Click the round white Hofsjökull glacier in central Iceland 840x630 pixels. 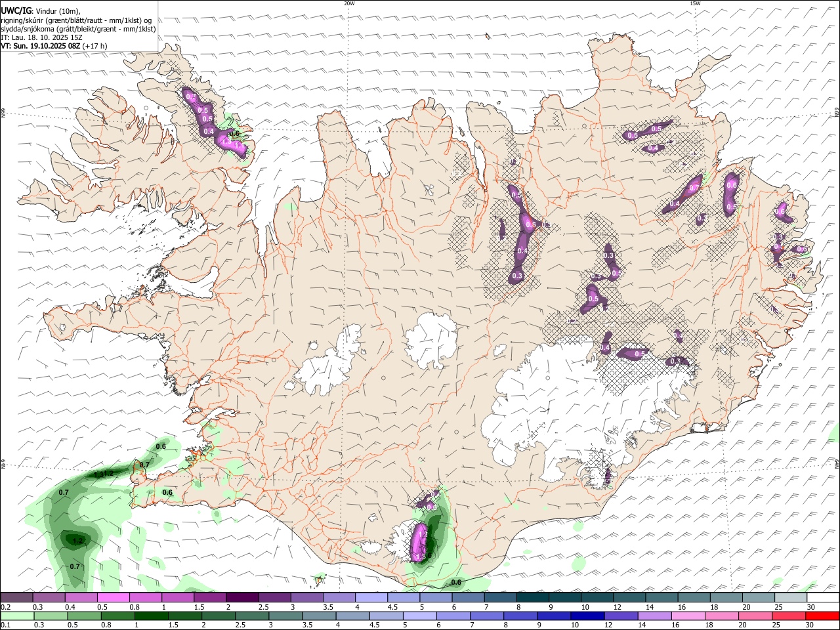pyautogui.click(x=431, y=341)
